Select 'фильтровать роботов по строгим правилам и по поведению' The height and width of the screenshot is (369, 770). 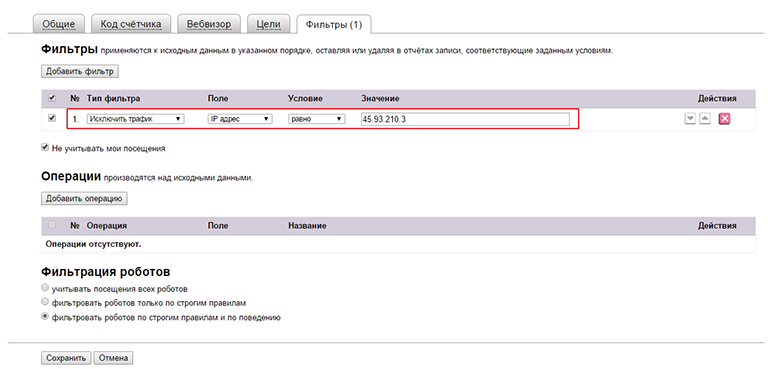45,317
